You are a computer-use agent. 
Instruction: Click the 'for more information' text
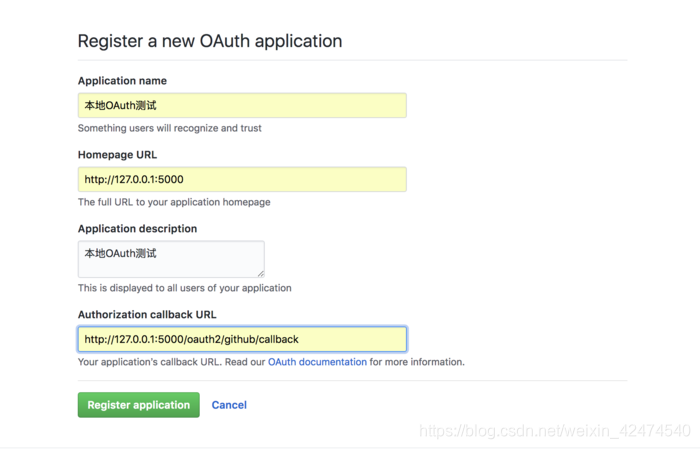point(417,362)
